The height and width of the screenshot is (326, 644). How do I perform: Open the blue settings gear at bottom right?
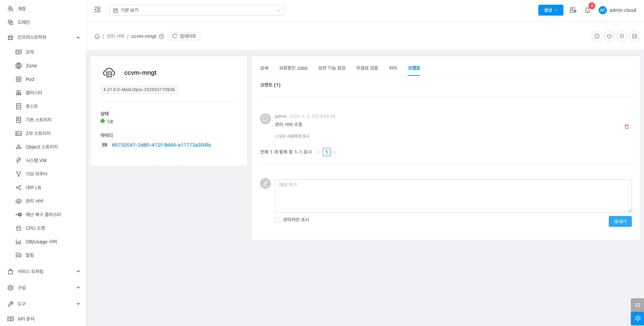[637, 318]
